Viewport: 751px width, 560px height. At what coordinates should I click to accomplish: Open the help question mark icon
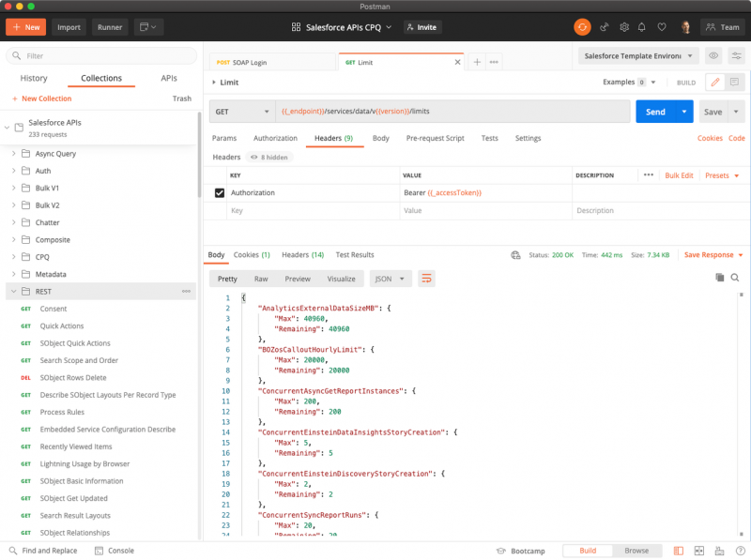(740, 551)
